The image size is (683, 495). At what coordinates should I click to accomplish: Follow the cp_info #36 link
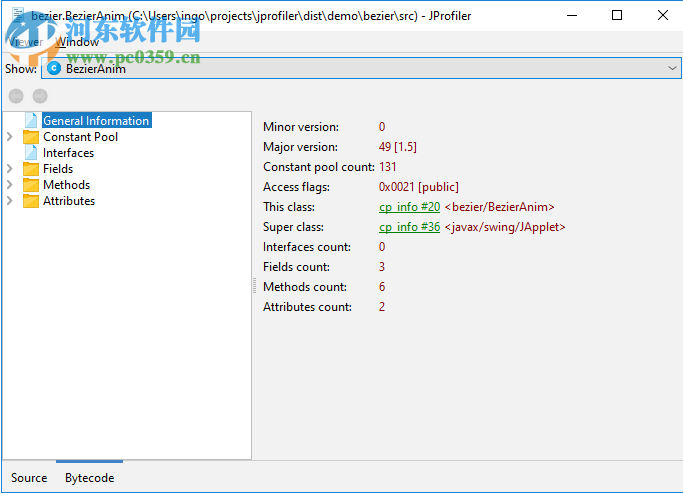pos(409,227)
